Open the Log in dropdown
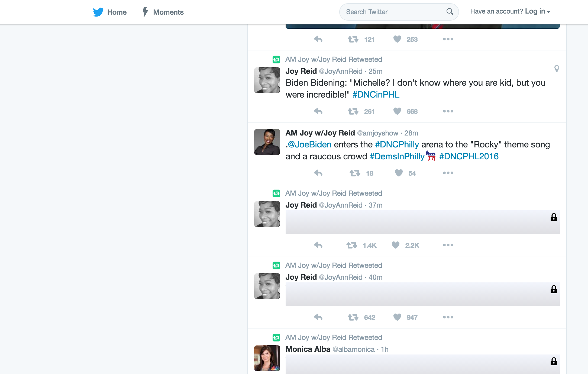 (x=538, y=11)
